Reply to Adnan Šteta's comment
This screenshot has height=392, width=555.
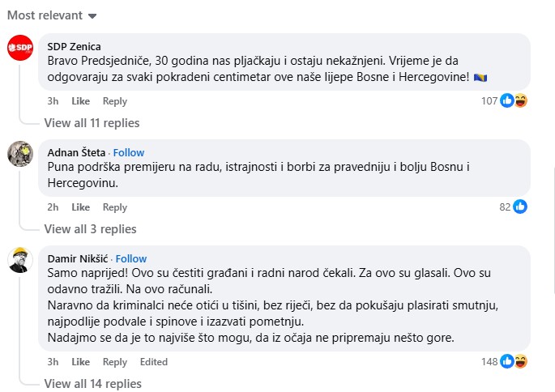[115, 207]
